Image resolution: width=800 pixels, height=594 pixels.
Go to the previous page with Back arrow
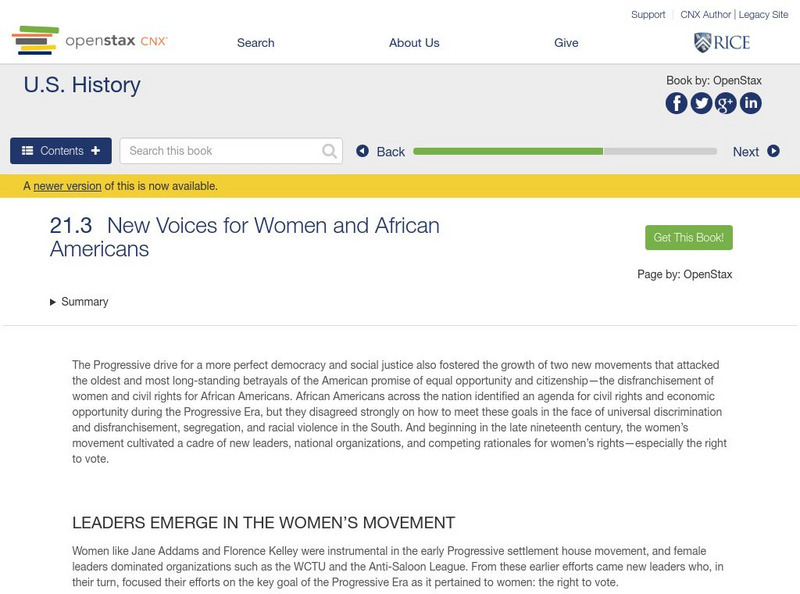pos(381,152)
